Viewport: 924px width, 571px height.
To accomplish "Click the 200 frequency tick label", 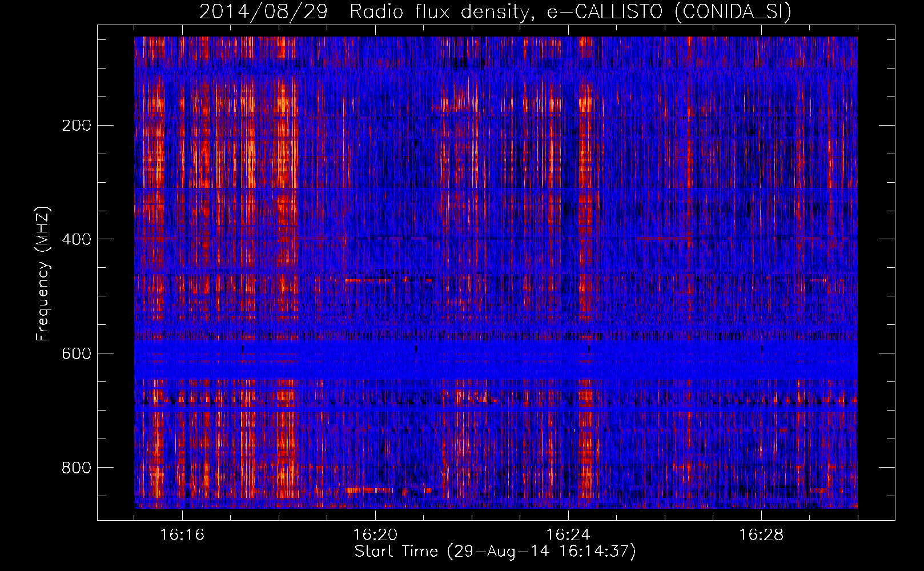I will [76, 126].
